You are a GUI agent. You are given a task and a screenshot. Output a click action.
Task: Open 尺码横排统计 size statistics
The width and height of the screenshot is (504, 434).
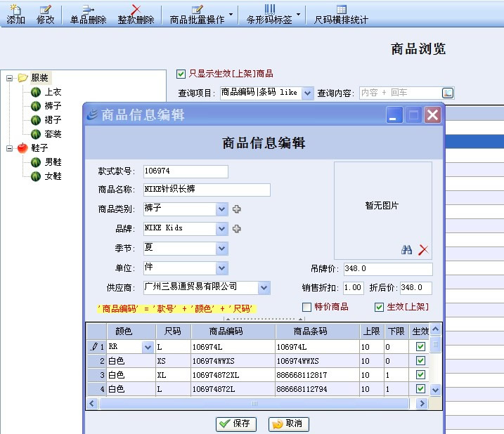tap(341, 15)
